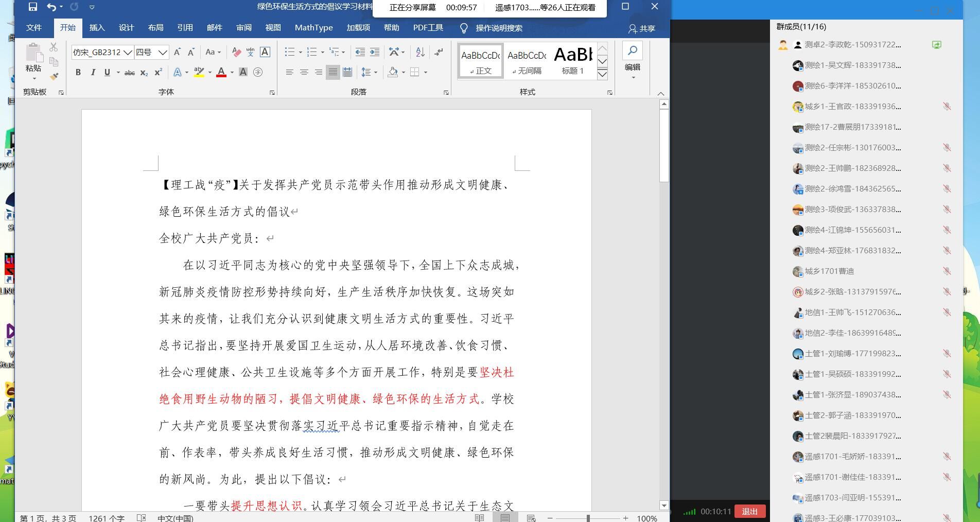Center align the paragraph
This screenshot has width=980, height=522.
point(304,72)
